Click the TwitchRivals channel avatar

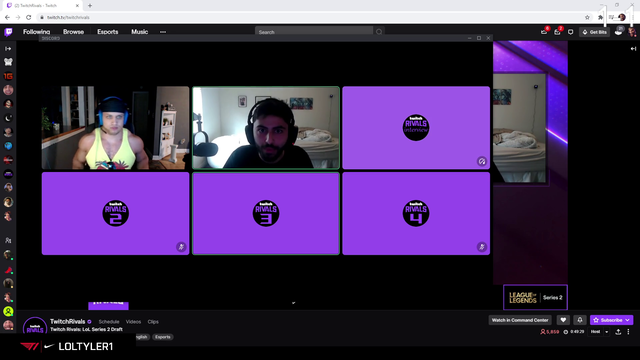coord(35,327)
